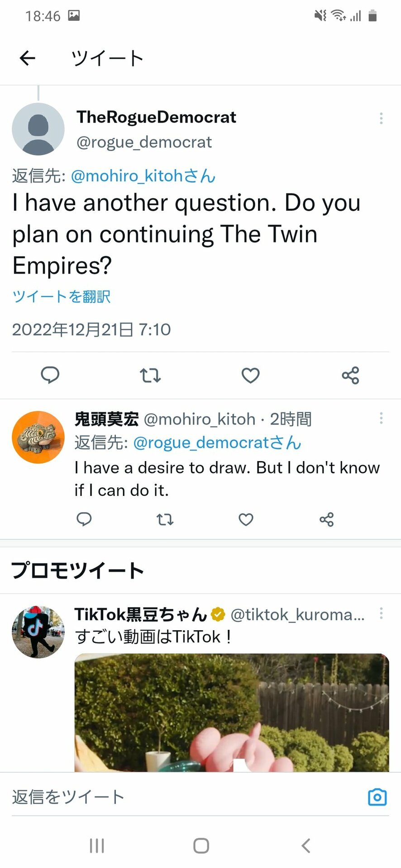Like 鬼頭莫宏's reply tweet
The height and width of the screenshot is (868, 401).
[x=246, y=519]
